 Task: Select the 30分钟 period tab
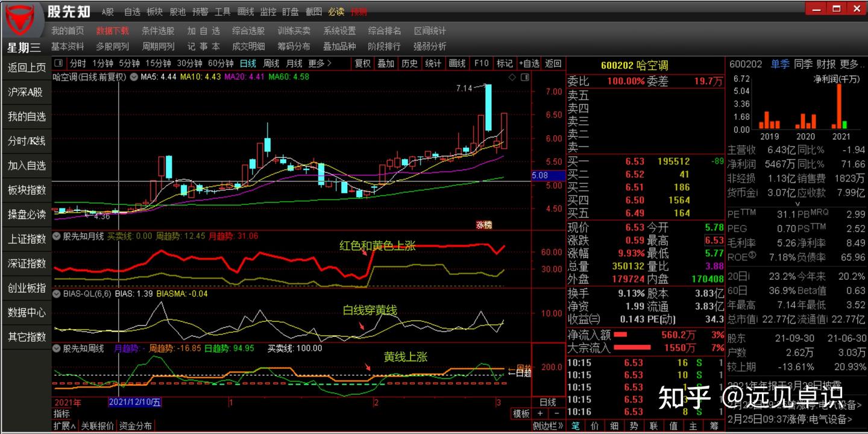pos(190,63)
